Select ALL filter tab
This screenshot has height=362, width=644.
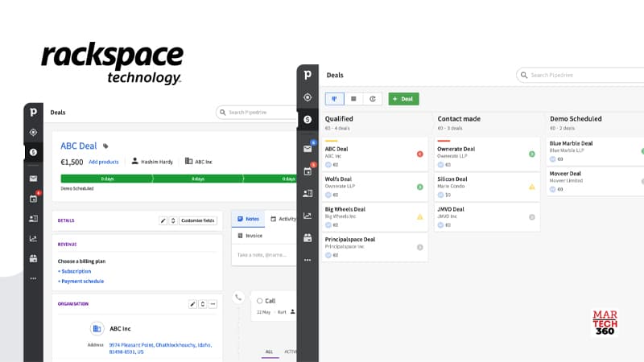point(269,352)
